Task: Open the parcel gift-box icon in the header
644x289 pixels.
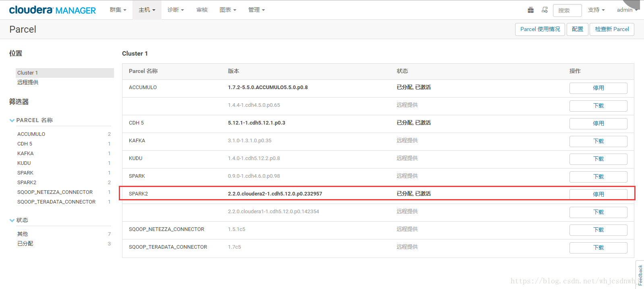Action: [531, 10]
